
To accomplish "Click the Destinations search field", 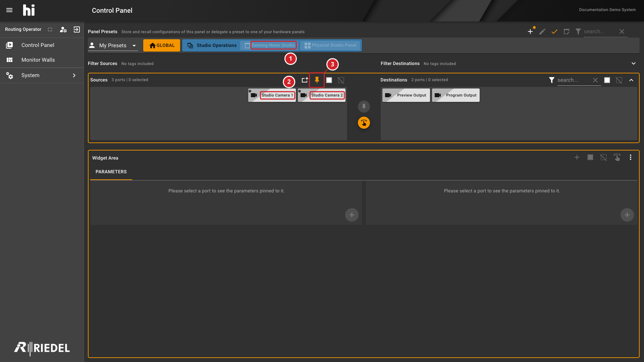I will pyautogui.click(x=574, y=80).
